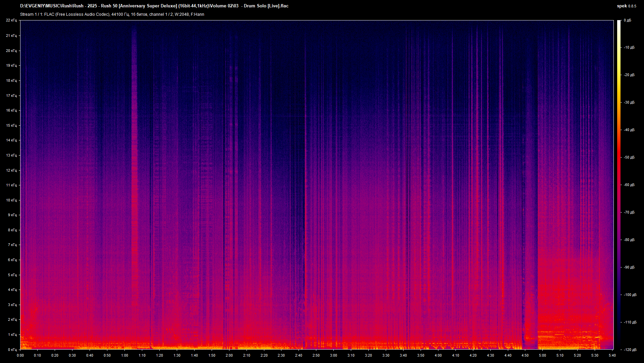Click the 5:40 time axis marker
Image resolution: width=644 pixels, height=363 pixels.
pos(612,355)
